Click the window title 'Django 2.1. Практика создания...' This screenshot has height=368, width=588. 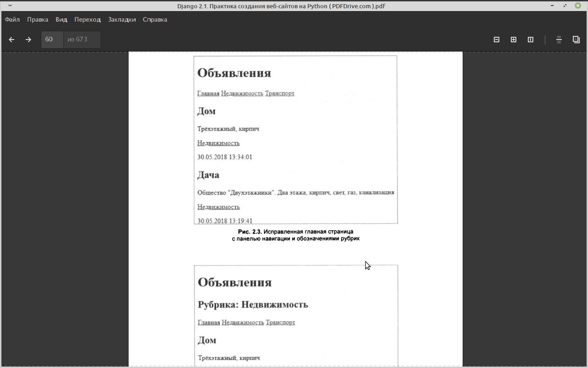tap(281, 6)
